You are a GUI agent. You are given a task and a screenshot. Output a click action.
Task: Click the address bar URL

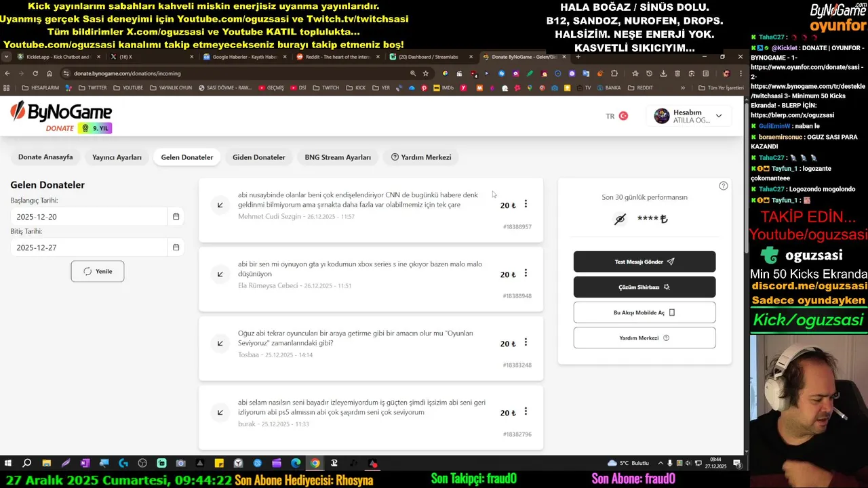coord(127,73)
